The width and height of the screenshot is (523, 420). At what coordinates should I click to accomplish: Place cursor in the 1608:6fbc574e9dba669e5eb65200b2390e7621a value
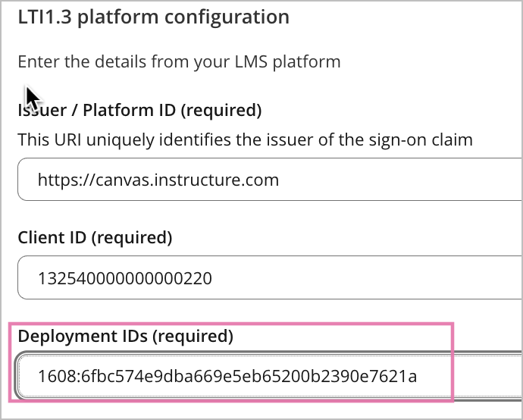pyautogui.click(x=227, y=376)
